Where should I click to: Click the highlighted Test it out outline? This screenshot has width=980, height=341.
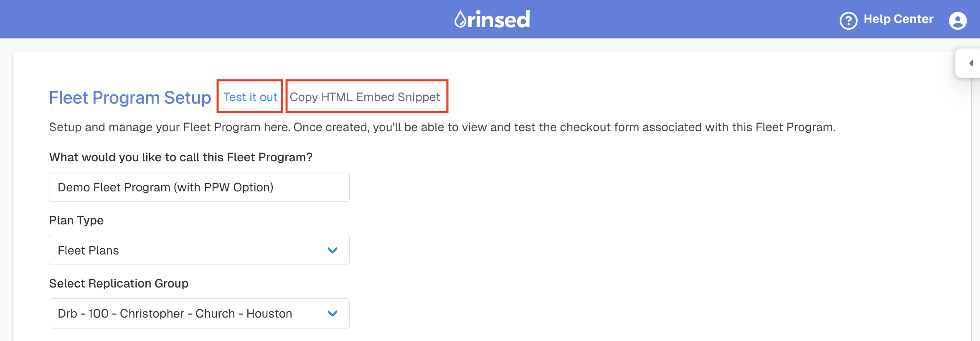(x=250, y=97)
